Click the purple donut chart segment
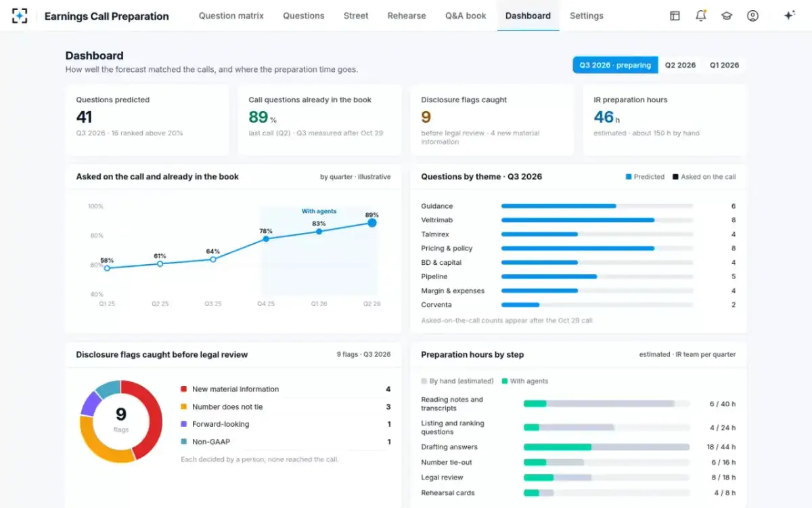Image resolution: width=812 pixels, height=508 pixels. click(x=89, y=404)
